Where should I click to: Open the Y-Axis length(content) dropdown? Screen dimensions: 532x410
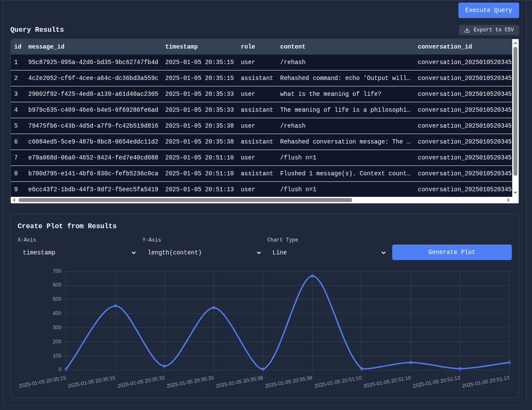tap(203, 253)
